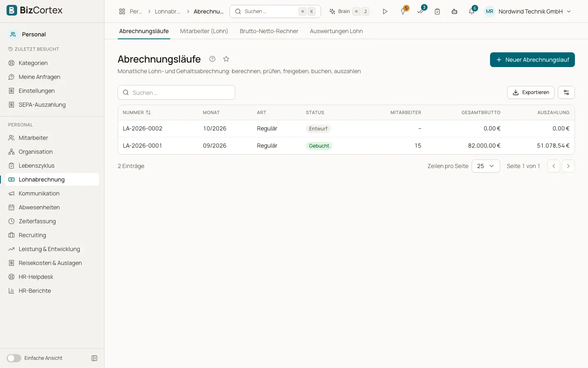The height and width of the screenshot is (368, 588).
Task: Collapse the sidebar panel icon
Action: [94, 358]
